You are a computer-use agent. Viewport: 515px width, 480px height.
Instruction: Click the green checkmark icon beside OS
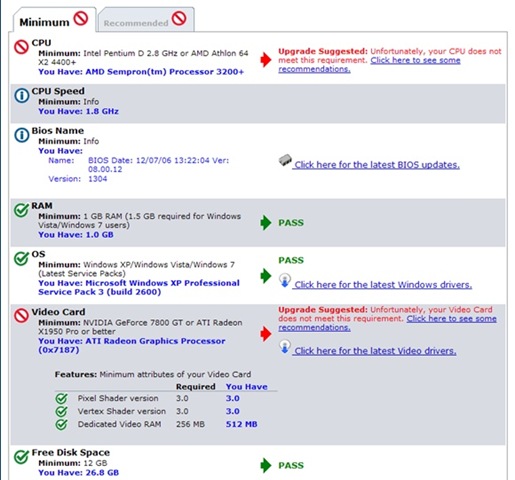pyautogui.click(x=21, y=258)
